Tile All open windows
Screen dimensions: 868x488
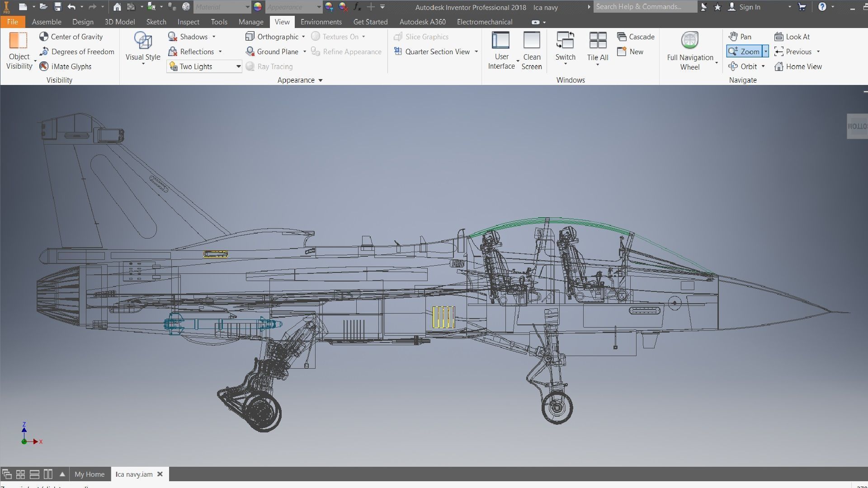598,48
